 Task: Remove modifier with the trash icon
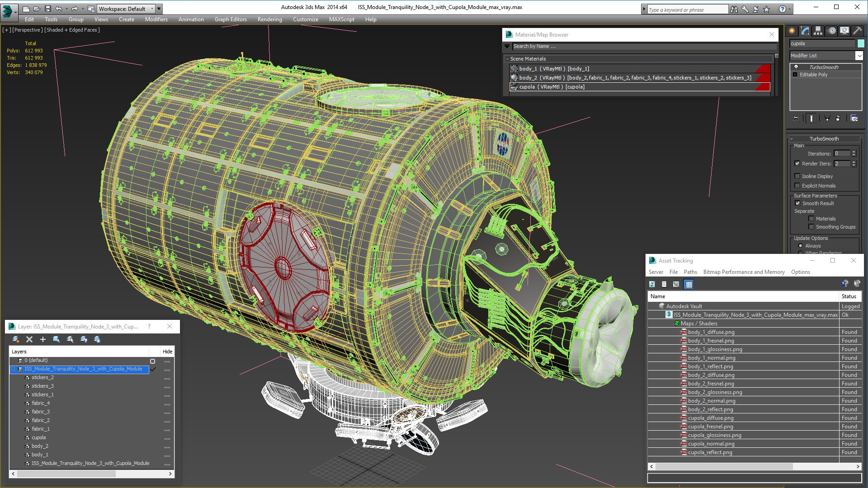click(x=838, y=118)
